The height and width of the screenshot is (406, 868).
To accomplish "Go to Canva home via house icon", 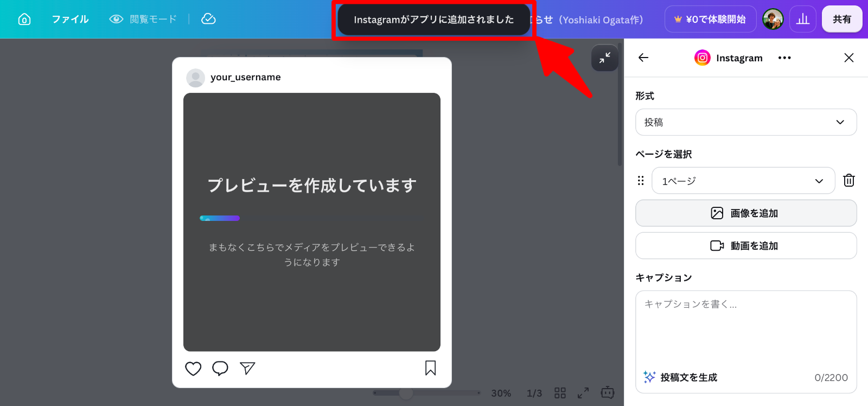I will (x=24, y=20).
